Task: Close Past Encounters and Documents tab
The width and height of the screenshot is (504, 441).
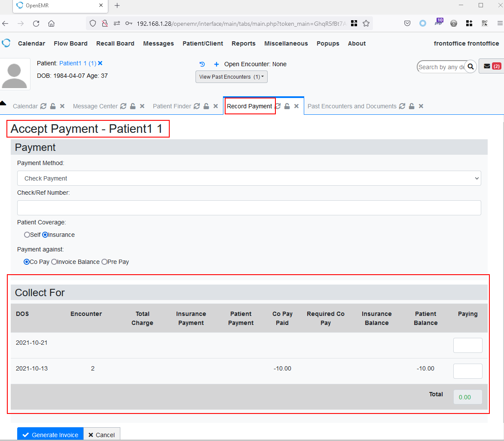Action: pos(421,106)
